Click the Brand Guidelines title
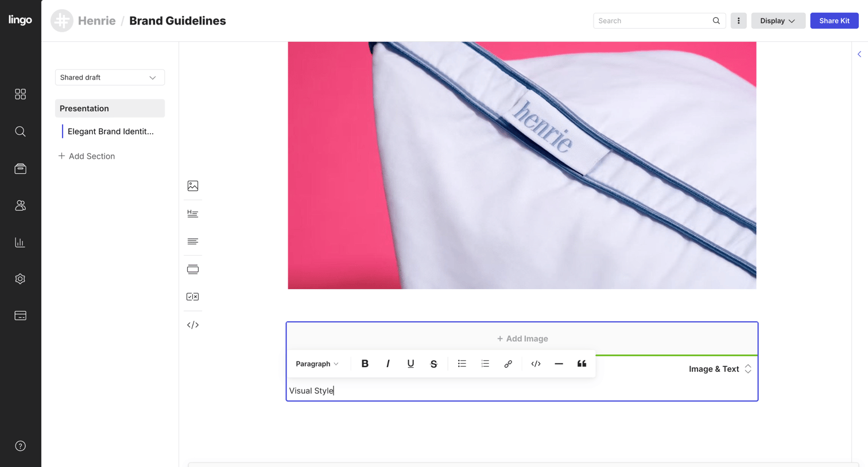The width and height of the screenshot is (868, 467). (177, 21)
